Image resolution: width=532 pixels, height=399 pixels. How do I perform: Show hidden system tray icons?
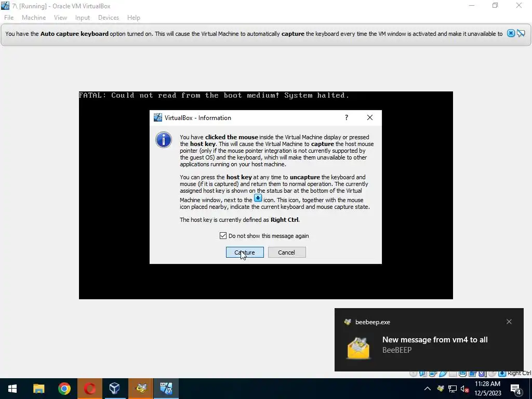tap(428, 389)
